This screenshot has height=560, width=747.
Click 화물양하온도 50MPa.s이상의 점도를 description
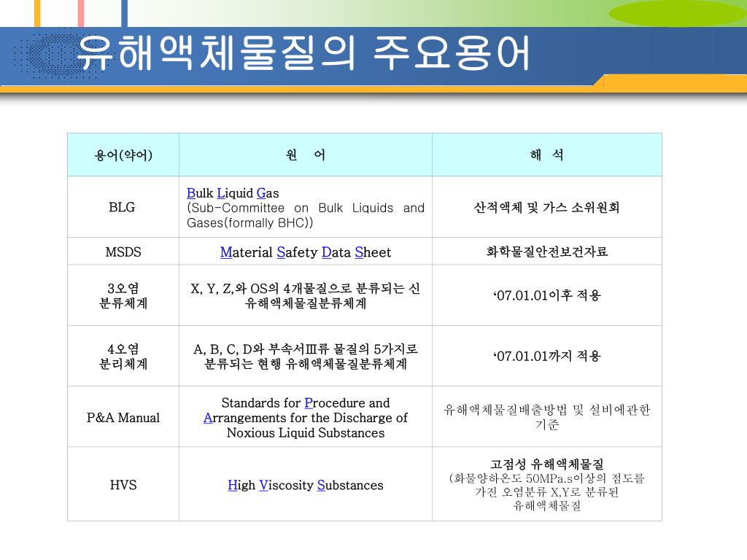pos(547,492)
